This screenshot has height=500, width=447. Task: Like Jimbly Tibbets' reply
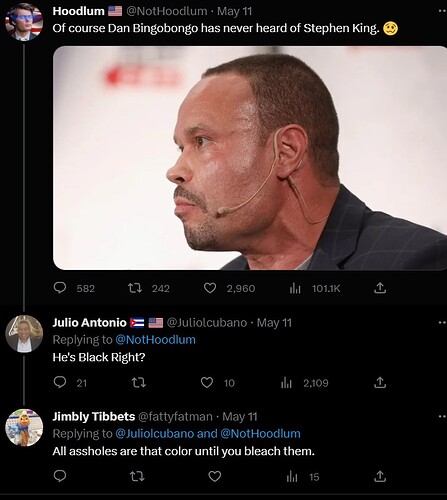(215, 476)
